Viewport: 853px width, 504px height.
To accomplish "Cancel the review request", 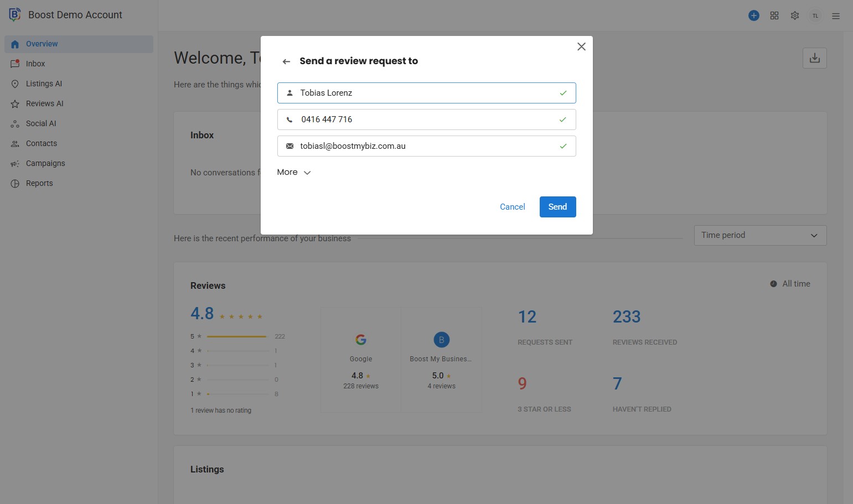I will coord(512,207).
